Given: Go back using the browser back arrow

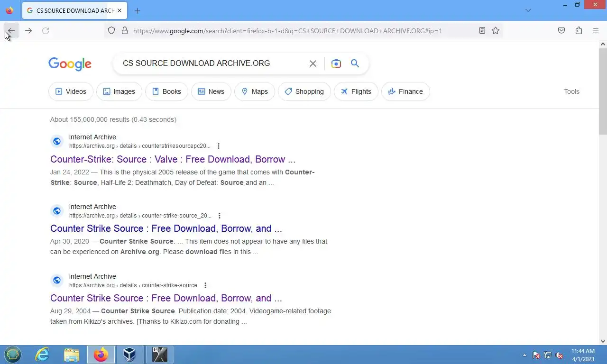Looking at the screenshot, I should 11,31.
